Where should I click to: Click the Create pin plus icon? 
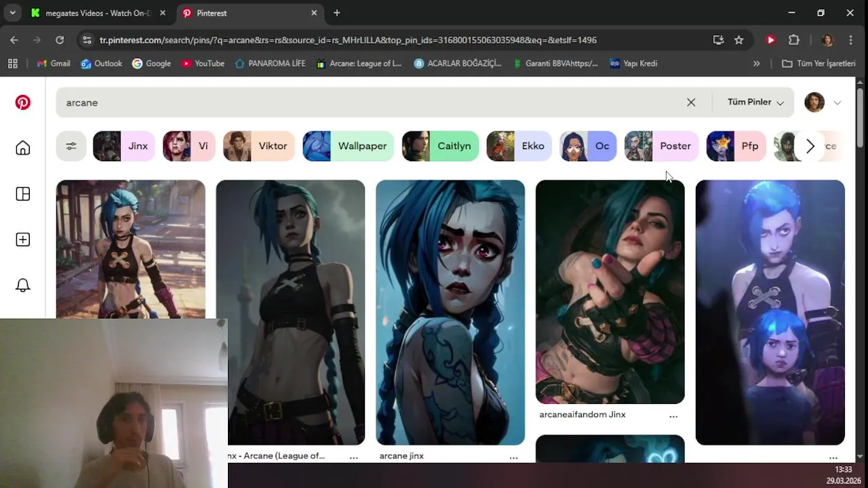coord(23,240)
